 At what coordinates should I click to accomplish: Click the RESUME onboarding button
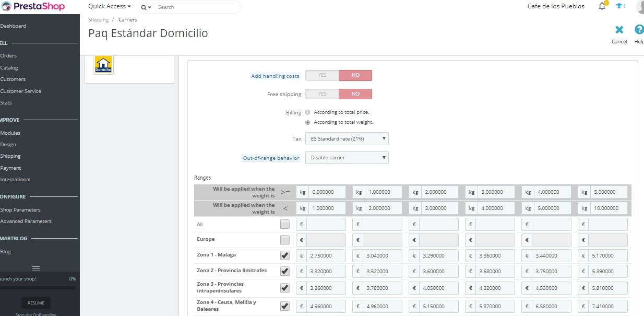pos(36,303)
